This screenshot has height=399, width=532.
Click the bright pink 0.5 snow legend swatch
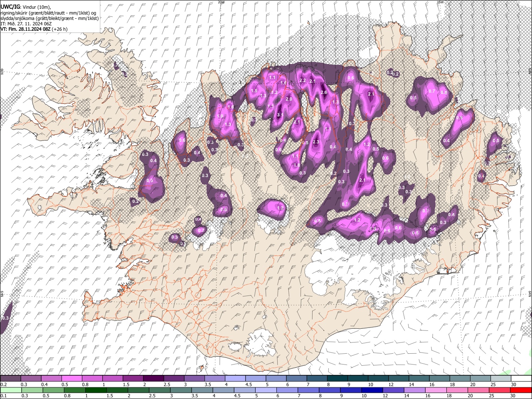point(72,378)
